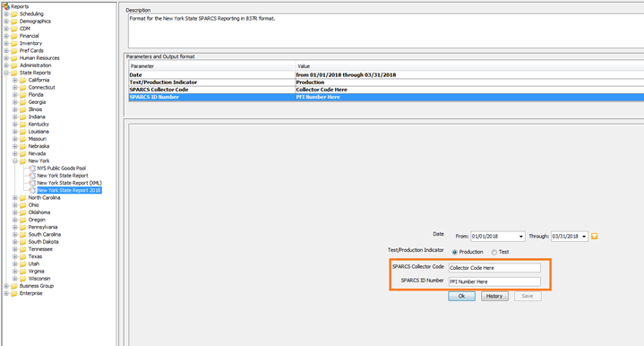Expand the Demographics folder
This screenshot has height=346, width=644.
6,22
